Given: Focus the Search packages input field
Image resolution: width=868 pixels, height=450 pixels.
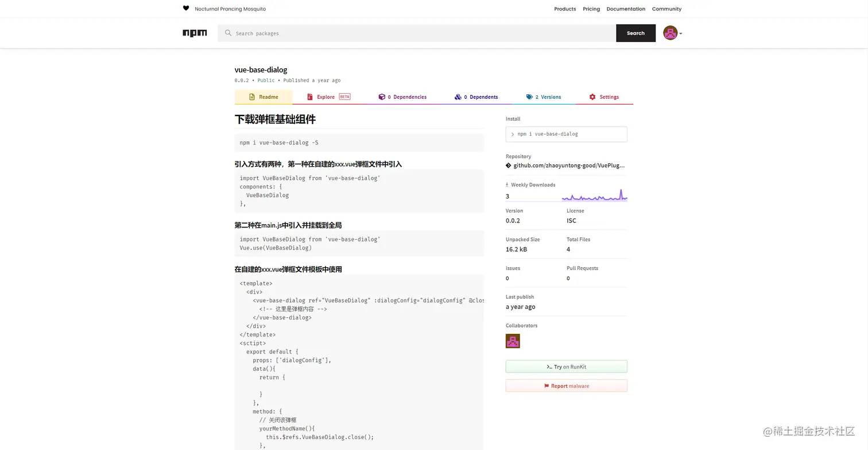Looking at the screenshot, I should click(417, 33).
